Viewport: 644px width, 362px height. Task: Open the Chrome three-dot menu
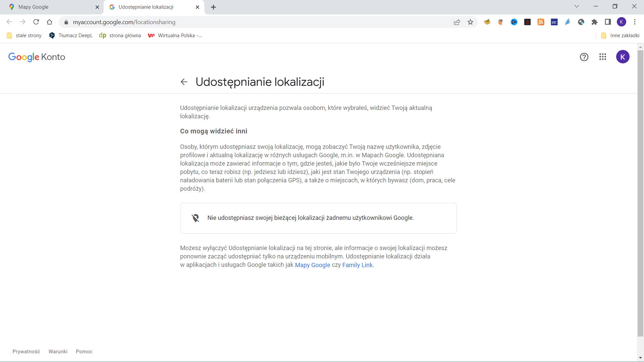coord(635,22)
